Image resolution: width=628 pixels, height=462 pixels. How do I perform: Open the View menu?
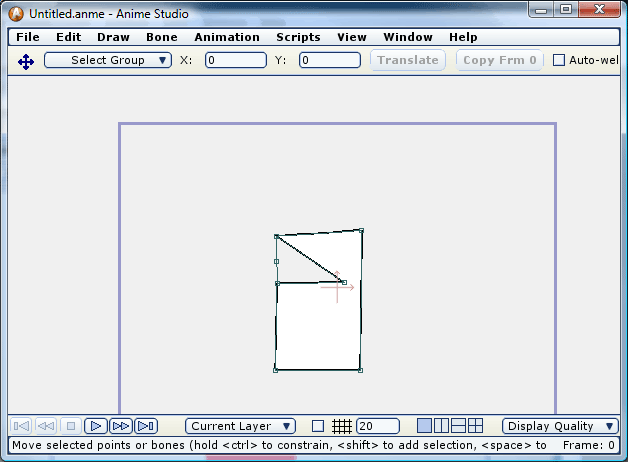click(x=352, y=37)
